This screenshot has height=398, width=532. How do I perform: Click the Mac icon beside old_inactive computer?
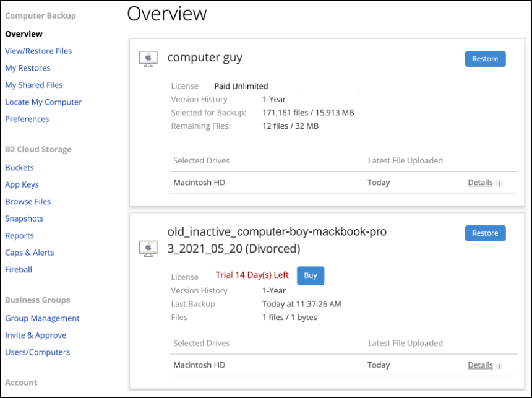coord(148,248)
